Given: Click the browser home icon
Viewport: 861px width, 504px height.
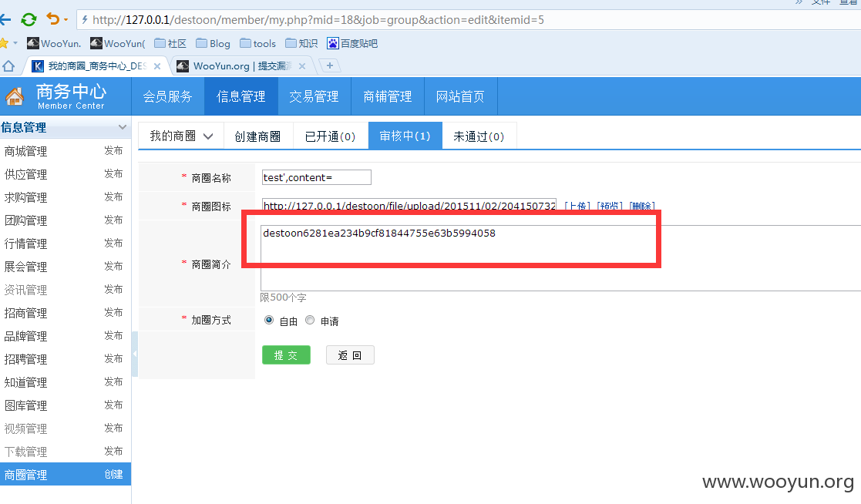Looking at the screenshot, I should coord(8,66).
